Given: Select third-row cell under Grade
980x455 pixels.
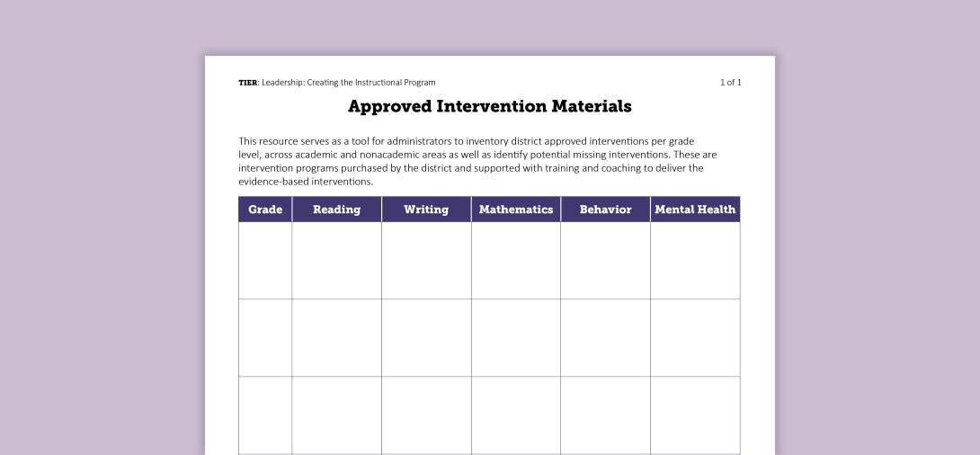Looking at the screenshot, I should 265,415.
